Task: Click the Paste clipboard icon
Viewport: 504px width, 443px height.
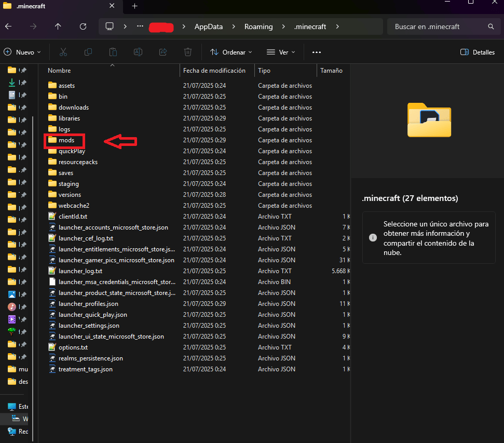Action: 113,52
